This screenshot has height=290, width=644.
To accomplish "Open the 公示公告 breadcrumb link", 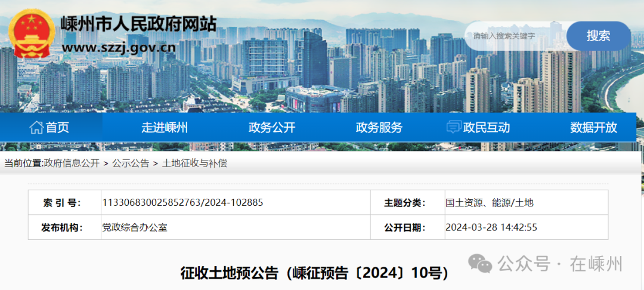I will [x=131, y=163].
